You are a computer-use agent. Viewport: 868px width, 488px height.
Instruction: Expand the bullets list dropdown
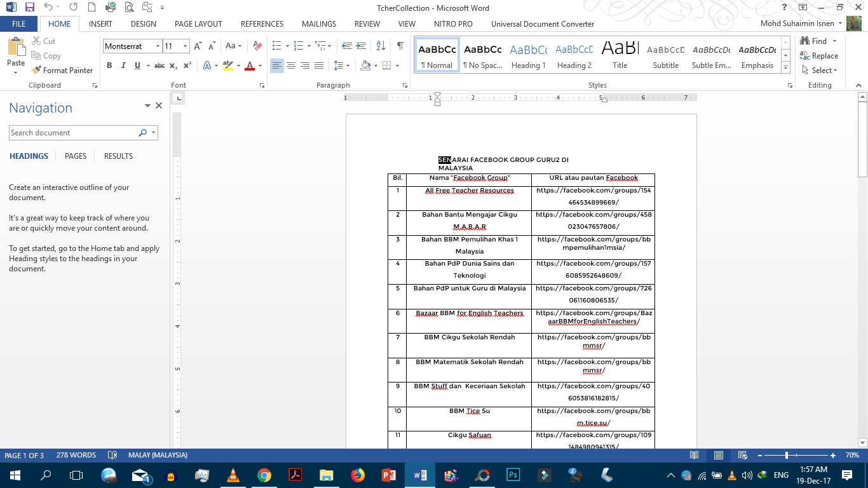[287, 46]
